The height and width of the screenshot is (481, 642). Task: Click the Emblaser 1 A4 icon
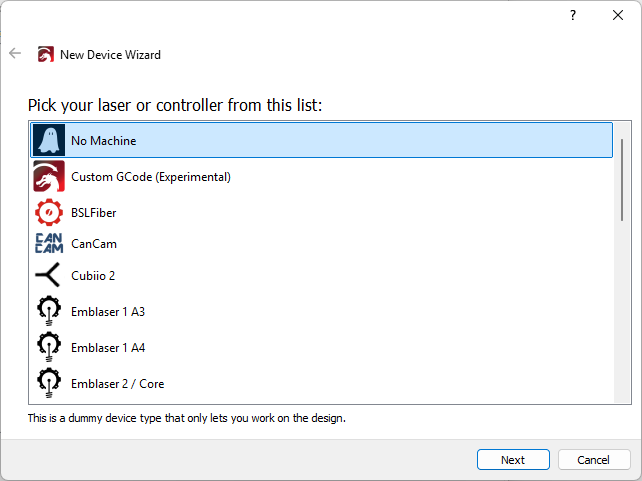coord(48,347)
